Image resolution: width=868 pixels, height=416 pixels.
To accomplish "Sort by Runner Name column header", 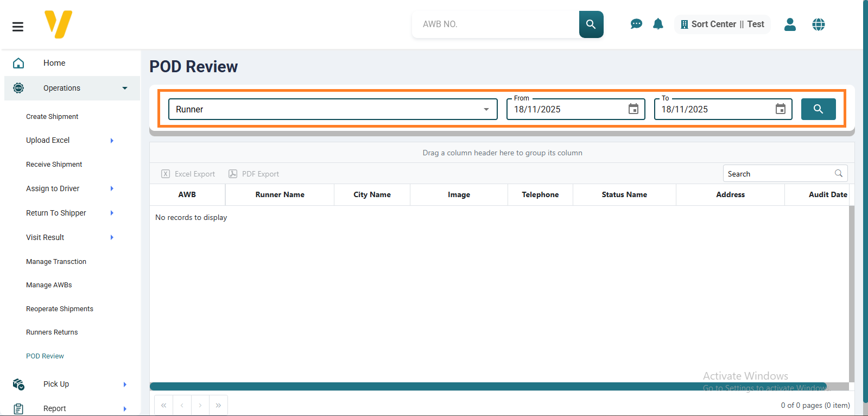I will click(x=280, y=194).
